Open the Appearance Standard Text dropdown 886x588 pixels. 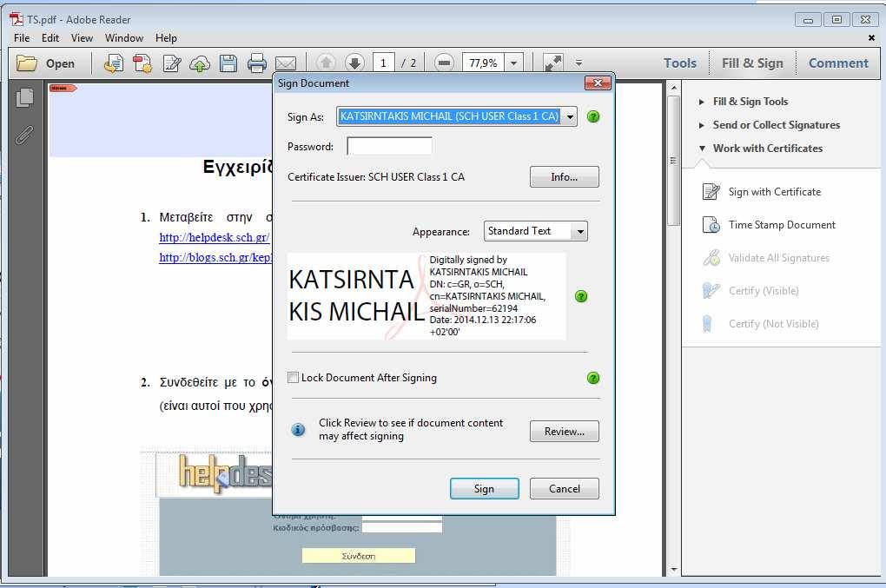click(579, 232)
